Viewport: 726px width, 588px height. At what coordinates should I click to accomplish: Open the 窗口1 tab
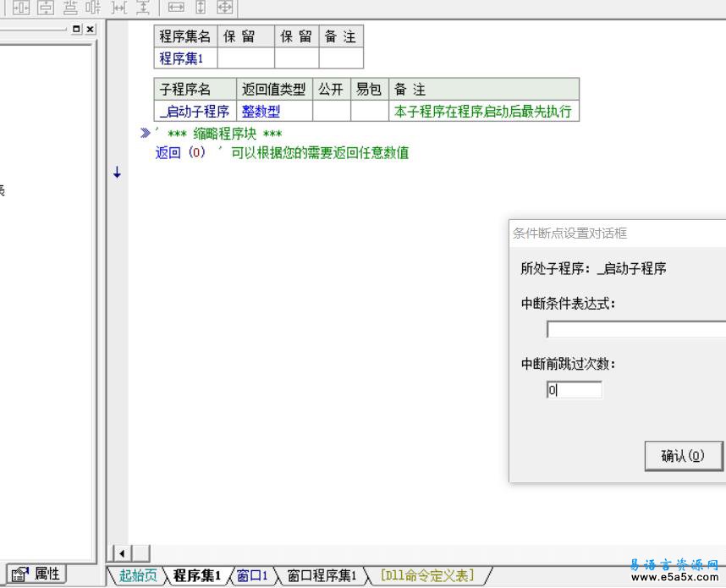(252, 575)
